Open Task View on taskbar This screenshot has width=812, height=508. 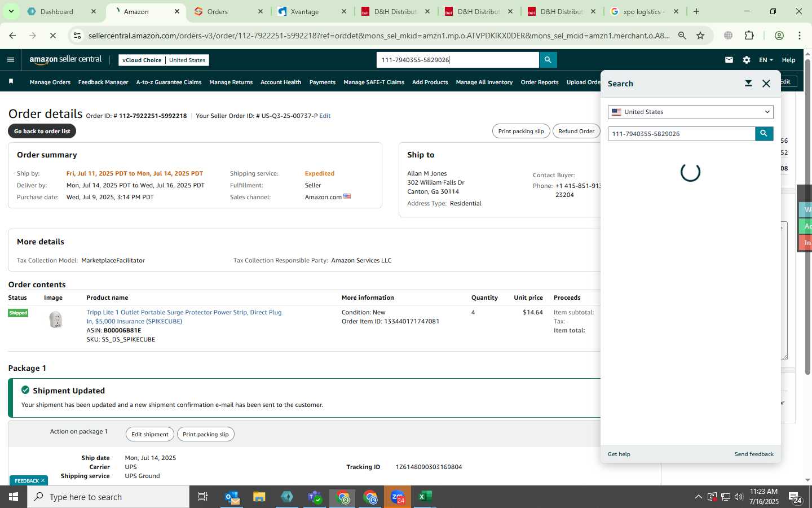coord(202,497)
